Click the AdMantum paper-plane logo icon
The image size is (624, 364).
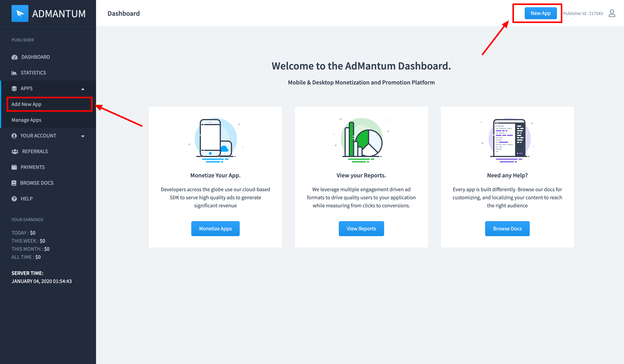pyautogui.click(x=20, y=13)
